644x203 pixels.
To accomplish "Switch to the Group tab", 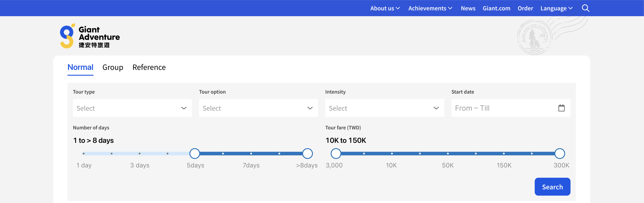I will click(113, 67).
